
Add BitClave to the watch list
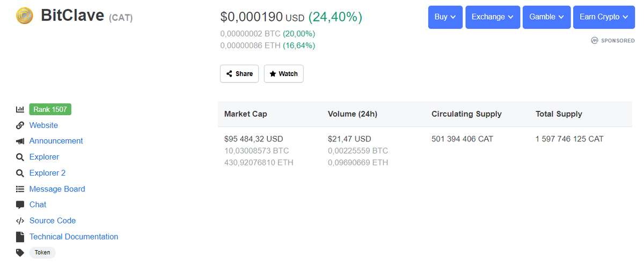click(x=283, y=74)
